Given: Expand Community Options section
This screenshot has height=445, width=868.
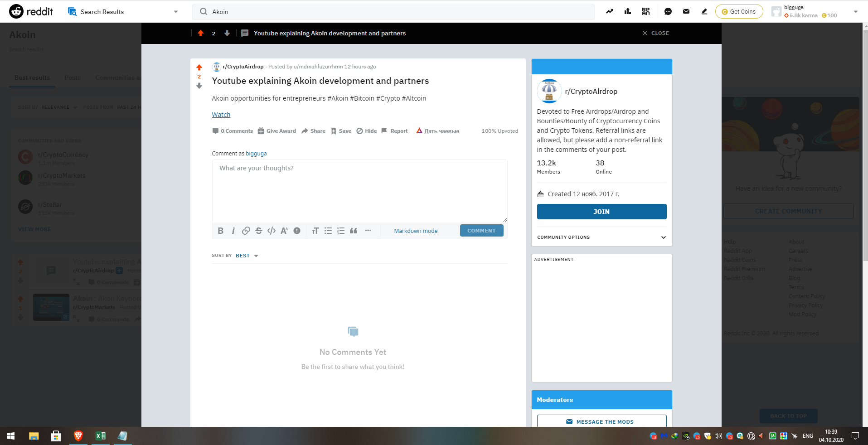Looking at the screenshot, I should (x=601, y=237).
